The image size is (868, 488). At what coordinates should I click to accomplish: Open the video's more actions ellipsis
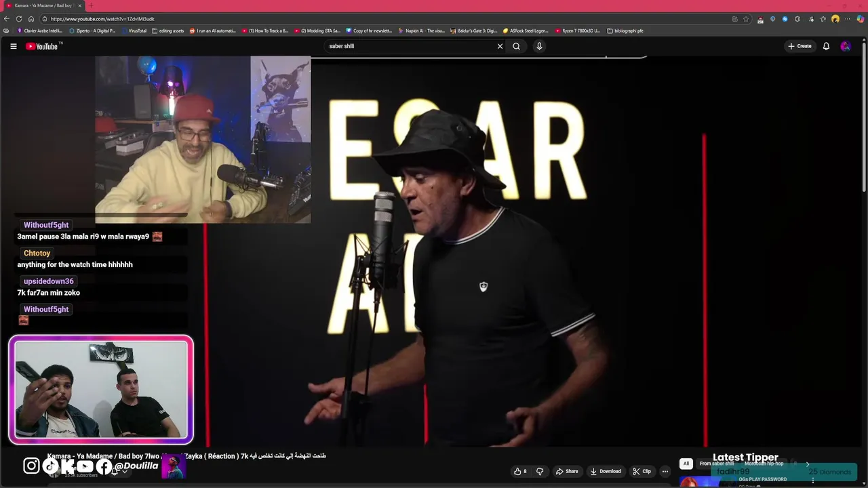pyautogui.click(x=665, y=471)
